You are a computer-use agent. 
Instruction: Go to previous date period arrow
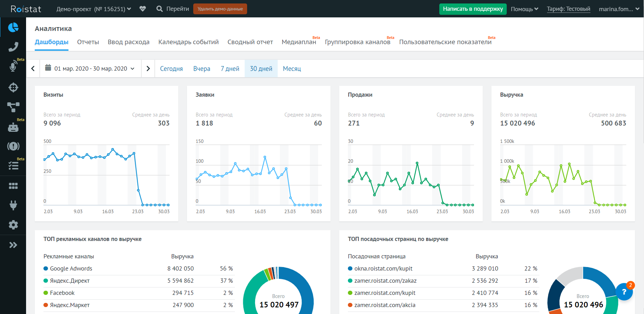coord(33,69)
